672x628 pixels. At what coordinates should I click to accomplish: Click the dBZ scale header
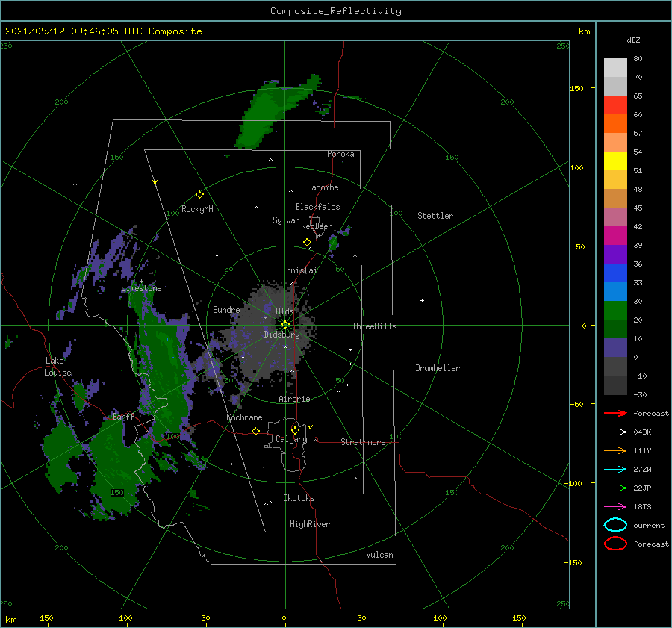click(633, 40)
